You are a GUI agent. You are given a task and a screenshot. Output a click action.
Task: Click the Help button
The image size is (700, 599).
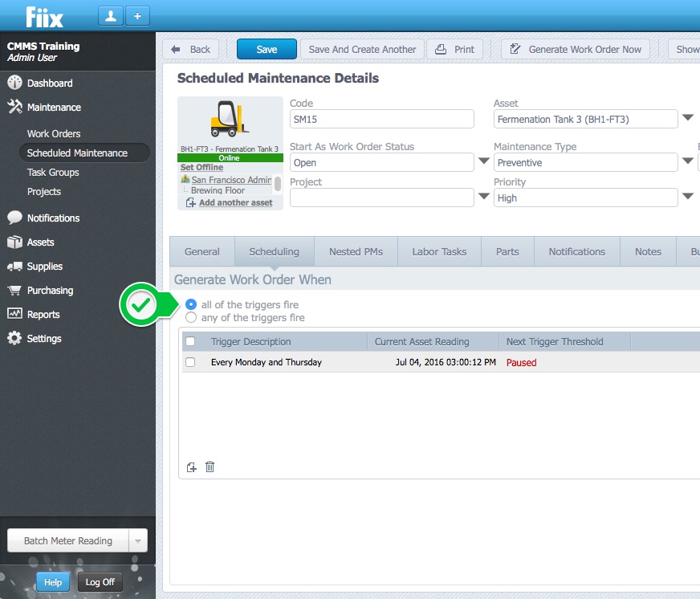53,582
